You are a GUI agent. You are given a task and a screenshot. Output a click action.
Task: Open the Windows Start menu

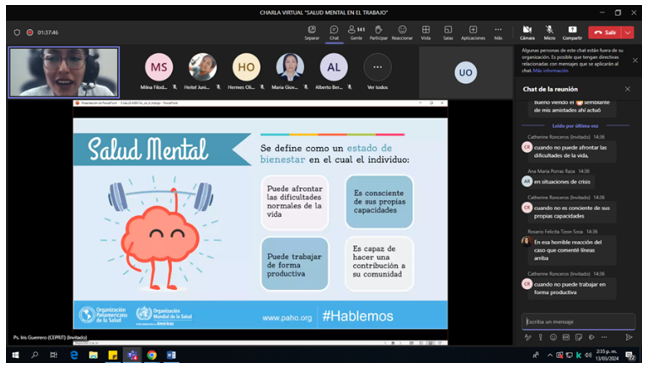click(x=15, y=355)
